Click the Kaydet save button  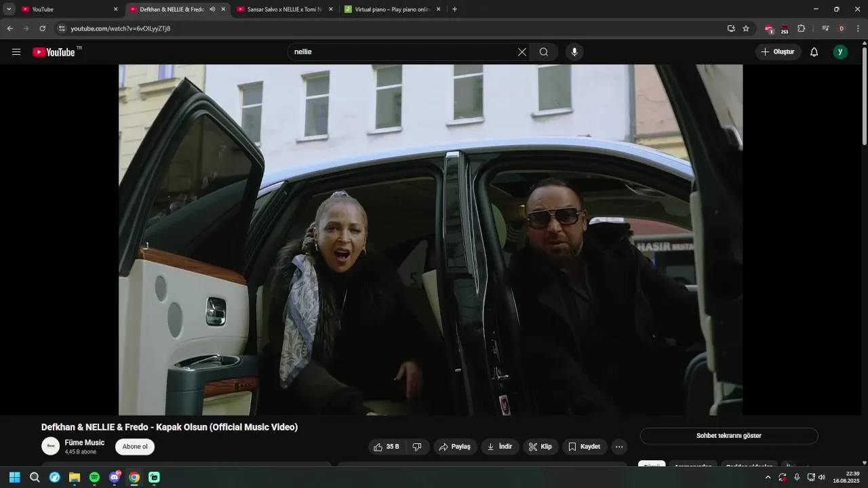coord(585,447)
